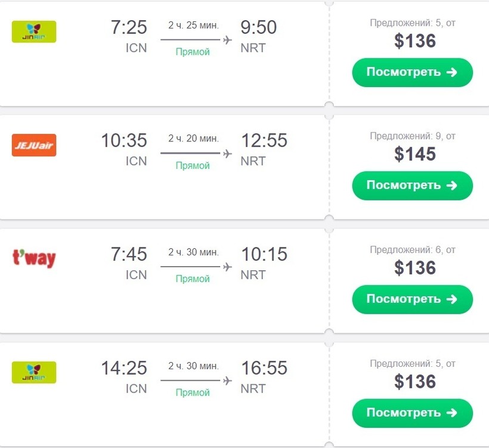Image resolution: width=489 pixels, height=448 pixels.
Task: Click the Jin Air logo on the 7:25 flight
Action: coord(34,32)
